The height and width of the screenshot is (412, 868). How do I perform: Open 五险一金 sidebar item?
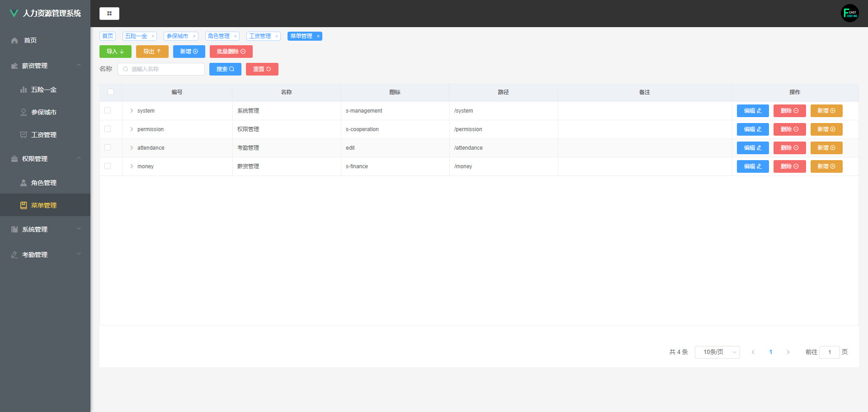pyautogui.click(x=45, y=90)
